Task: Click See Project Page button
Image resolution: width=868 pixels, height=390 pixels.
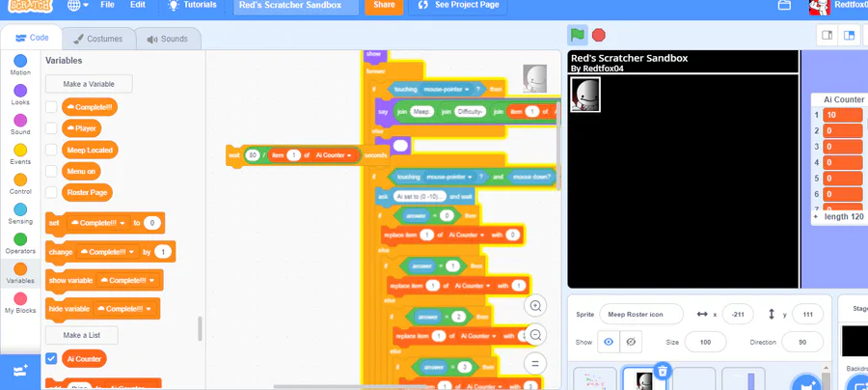Action: [459, 6]
